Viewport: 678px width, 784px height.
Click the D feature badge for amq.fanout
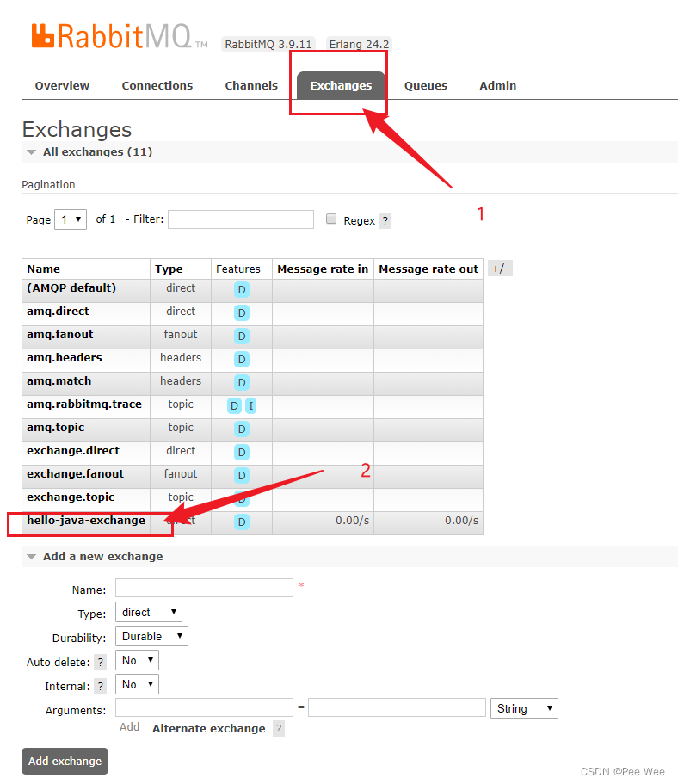[x=242, y=336]
